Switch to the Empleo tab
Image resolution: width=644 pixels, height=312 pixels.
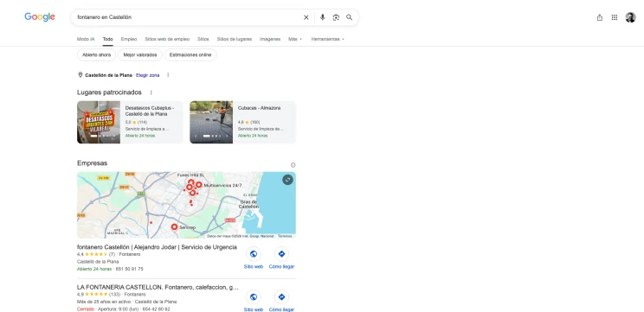(x=129, y=39)
